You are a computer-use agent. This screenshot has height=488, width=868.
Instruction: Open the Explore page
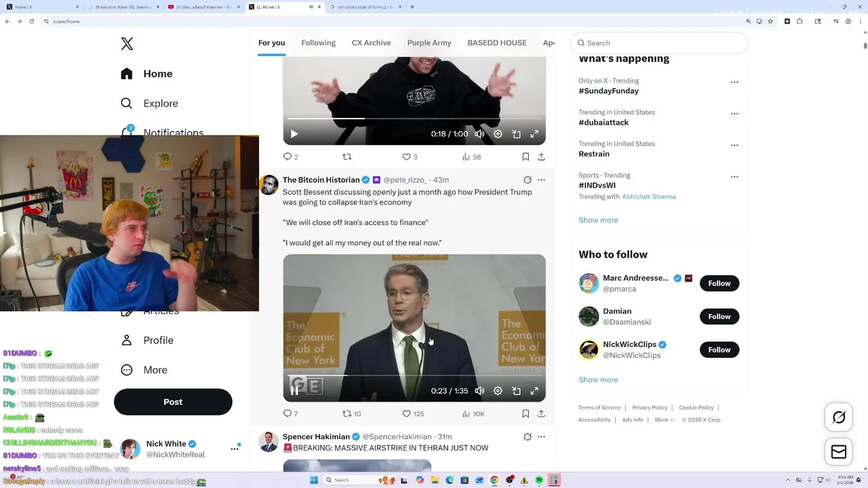pyautogui.click(x=149, y=104)
